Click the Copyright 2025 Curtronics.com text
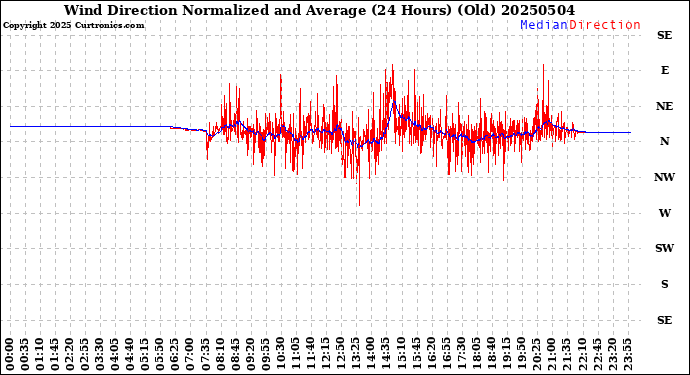Screen dimensions: 690x375 click(73, 26)
